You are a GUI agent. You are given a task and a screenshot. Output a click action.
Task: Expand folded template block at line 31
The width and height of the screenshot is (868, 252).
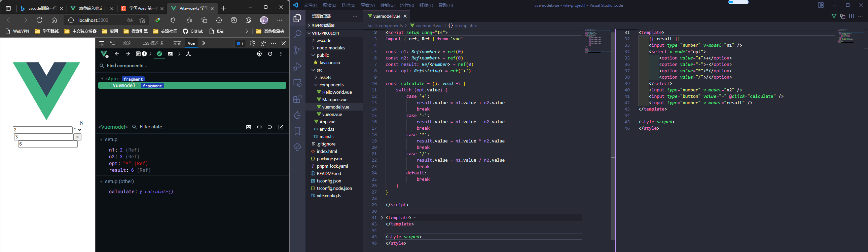tap(382, 218)
